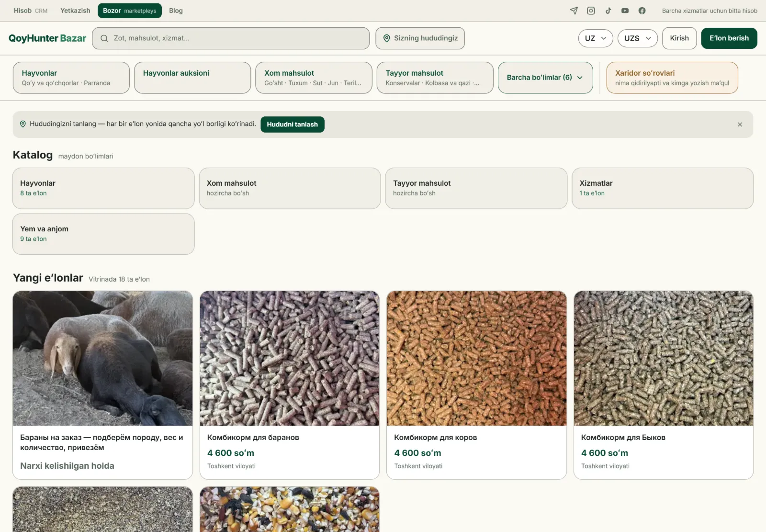Switch to the Yetkazish tab
The image size is (766, 532).
[x=75, y=11]
